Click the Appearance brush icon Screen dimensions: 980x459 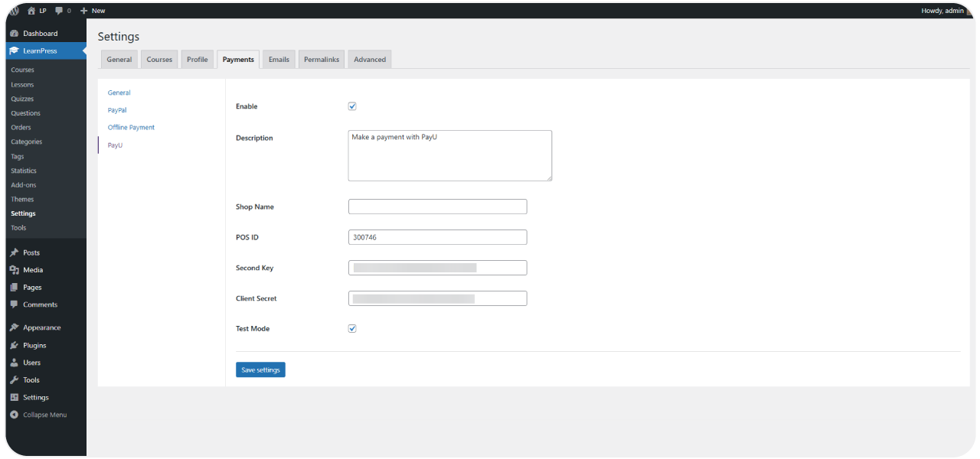pyautogui.click(x=15, y=327)
